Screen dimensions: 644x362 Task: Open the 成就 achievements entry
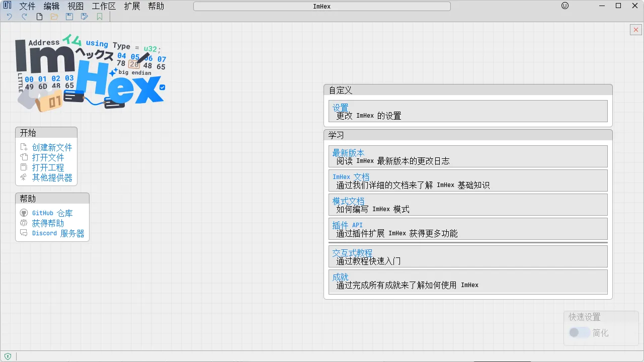pyautogui.click(x=468, y=282)
